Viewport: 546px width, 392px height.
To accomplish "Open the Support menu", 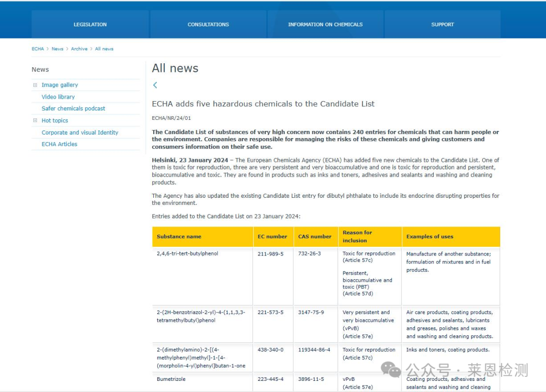I will point(442,24).
